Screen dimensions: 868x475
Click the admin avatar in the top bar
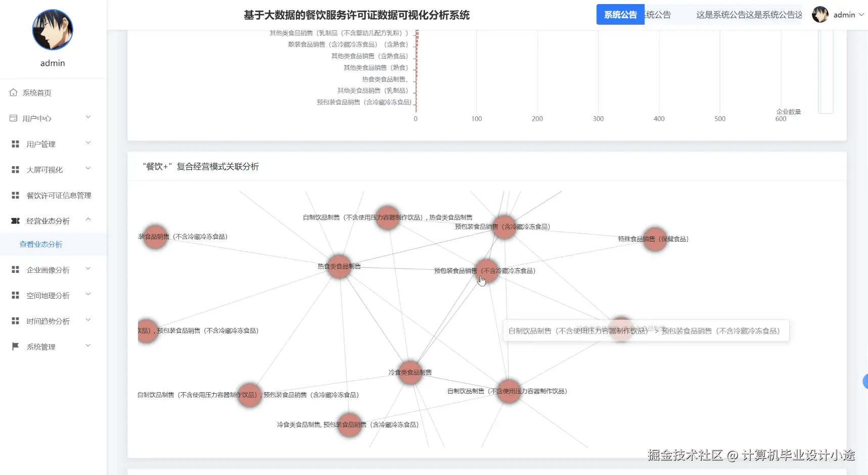coord(820,14)
